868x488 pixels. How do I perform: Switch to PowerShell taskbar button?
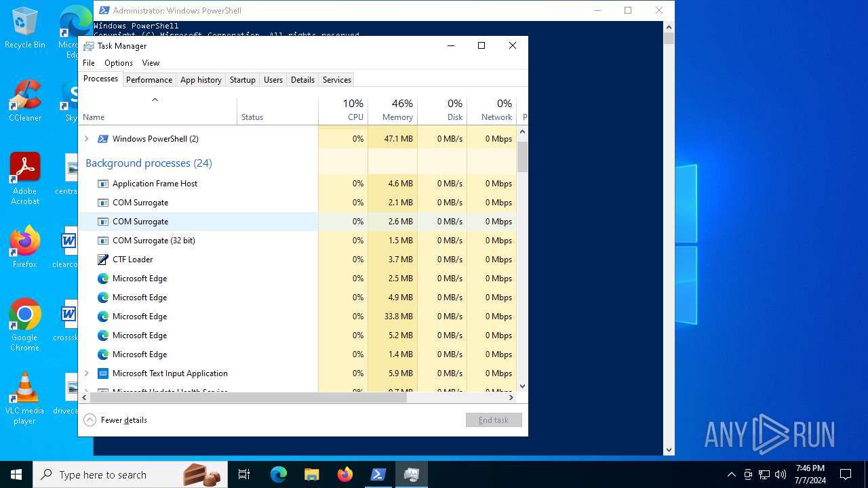[x=378, y=474]
